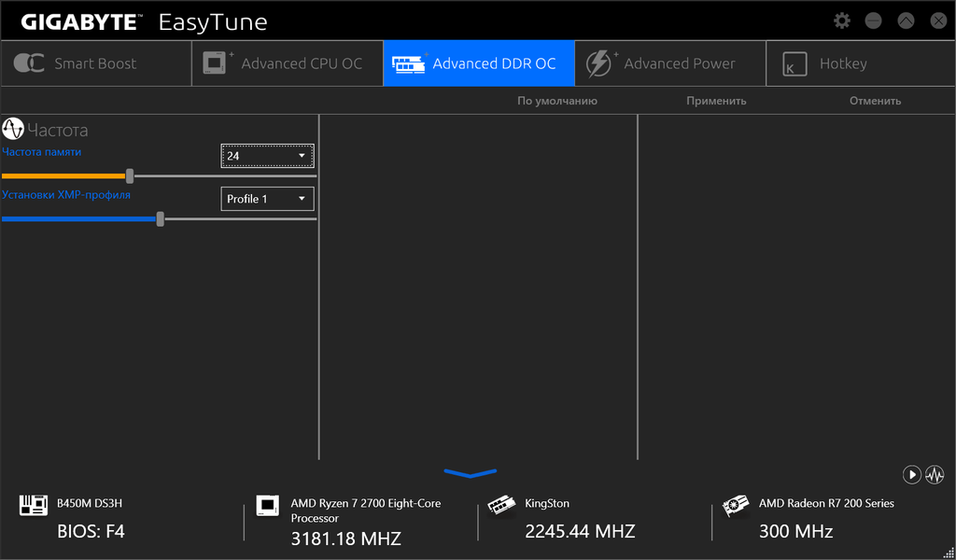The height and width of the screenshot is (560, 956).
Task: Click the blue XMP profile slider
Action: [x=160, y=218]
